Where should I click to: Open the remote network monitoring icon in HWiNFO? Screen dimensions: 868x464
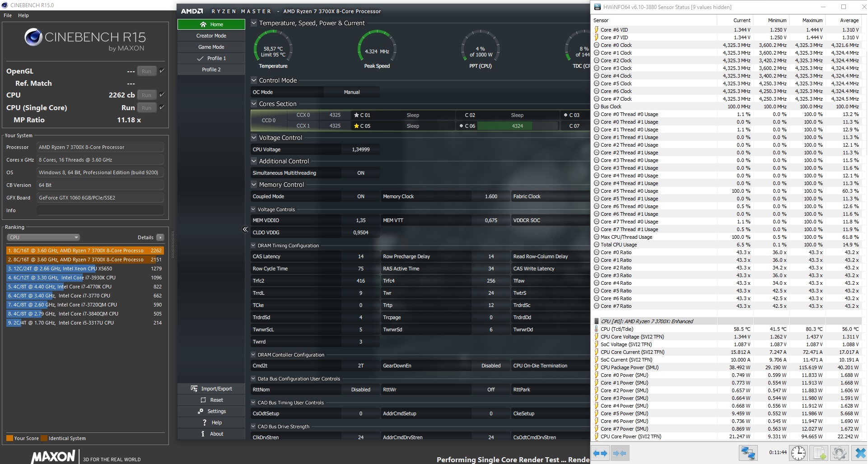(x=748, y=453)
